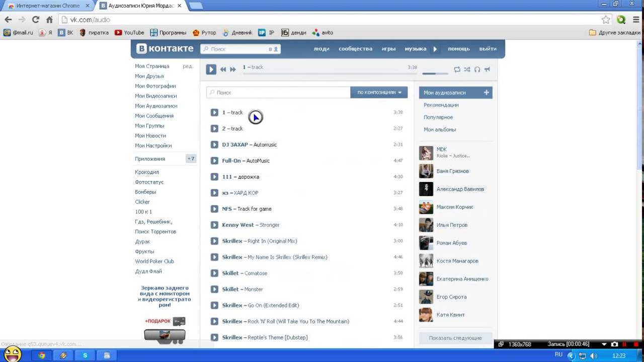Toggle broadcast megaphone icon in the player
Image resolution: width=644 pixels, height=362 pixels.
coord(487,69)
